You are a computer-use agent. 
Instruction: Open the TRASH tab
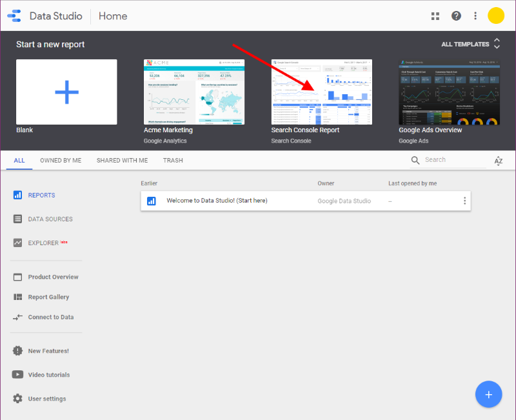173,160
